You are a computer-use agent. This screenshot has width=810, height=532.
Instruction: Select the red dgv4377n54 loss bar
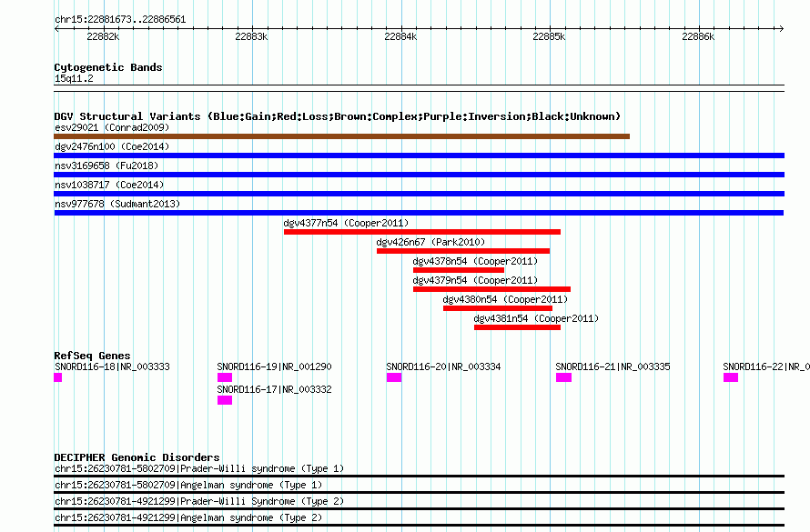422,232
